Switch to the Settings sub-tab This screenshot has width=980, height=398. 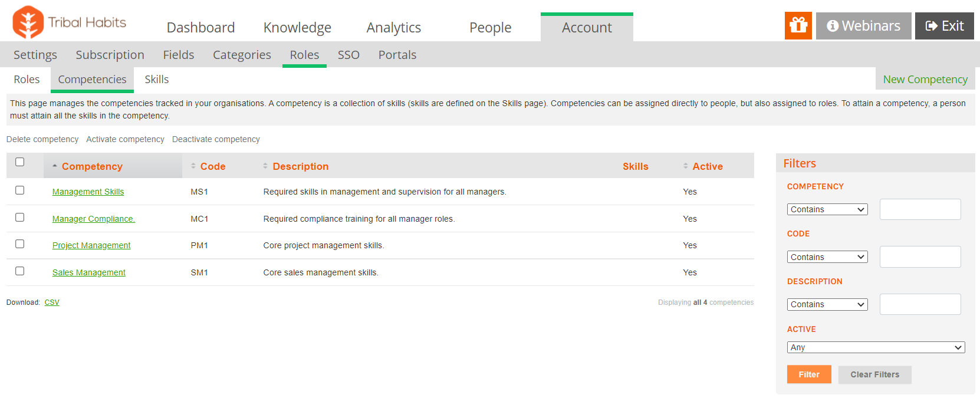click(x=35, y=55)
